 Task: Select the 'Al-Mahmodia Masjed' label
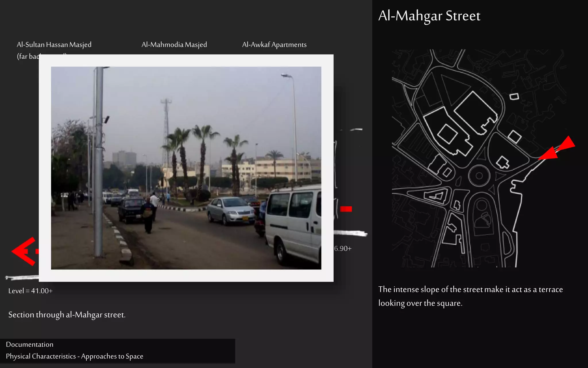(174, 45)
